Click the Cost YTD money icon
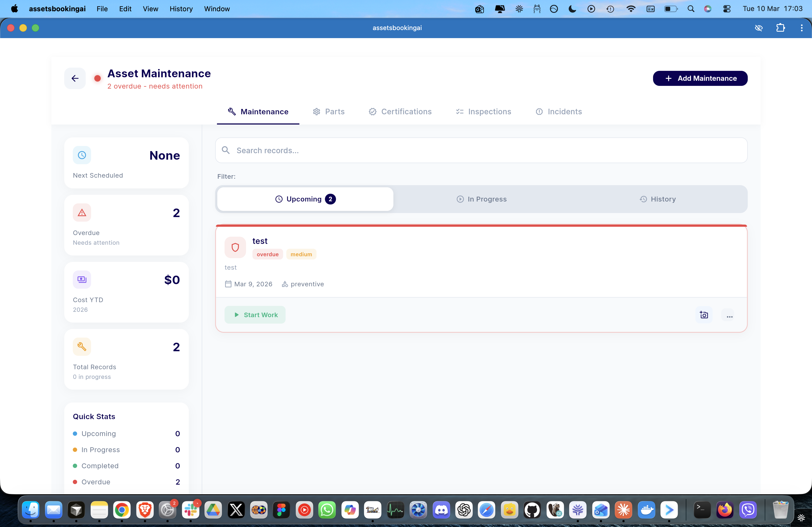The height and width of the screenshot is (527, 812). pyautogui.click(x=82, y=280)
